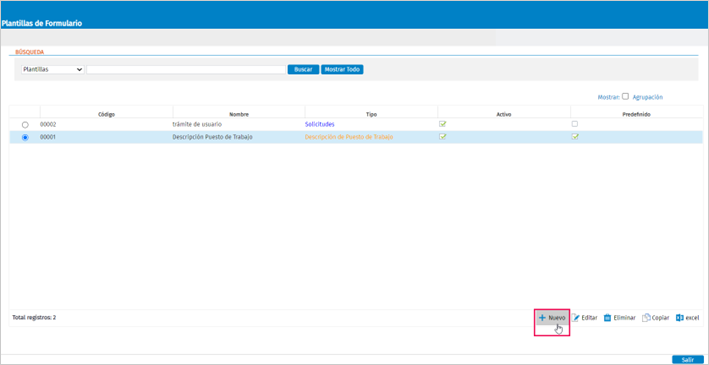Sort by the Nombre column header

(239, 114)
